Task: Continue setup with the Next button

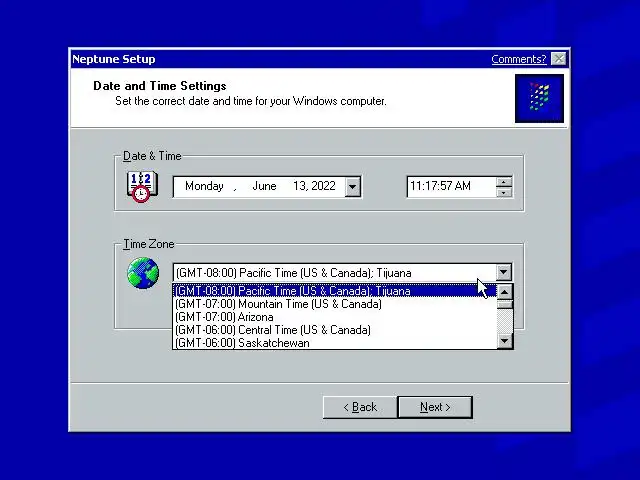Action: click(435, 407)
